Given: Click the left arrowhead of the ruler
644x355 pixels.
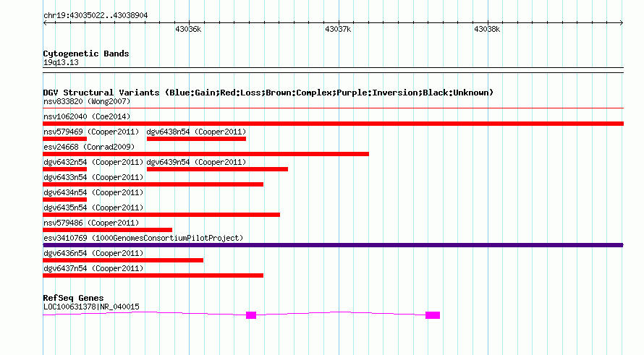Looking at the screenshot, I should (x=45, y=23).
